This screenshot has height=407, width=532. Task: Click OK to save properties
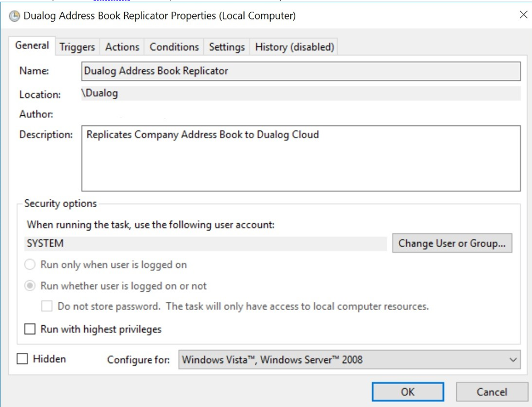408,392
